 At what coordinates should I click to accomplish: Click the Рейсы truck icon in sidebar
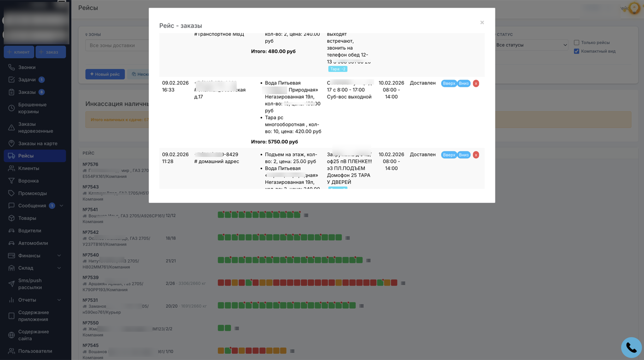click(11, 156)
